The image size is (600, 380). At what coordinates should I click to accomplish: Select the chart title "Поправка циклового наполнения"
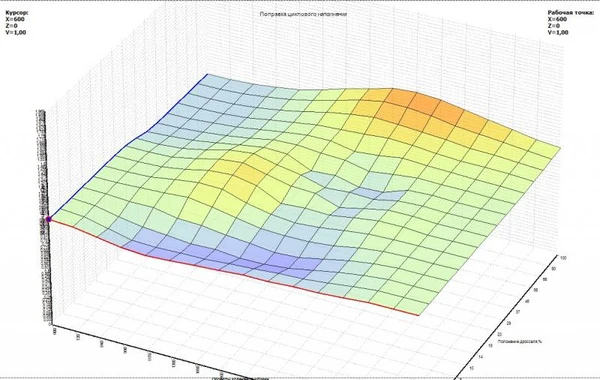click(303, 14)
